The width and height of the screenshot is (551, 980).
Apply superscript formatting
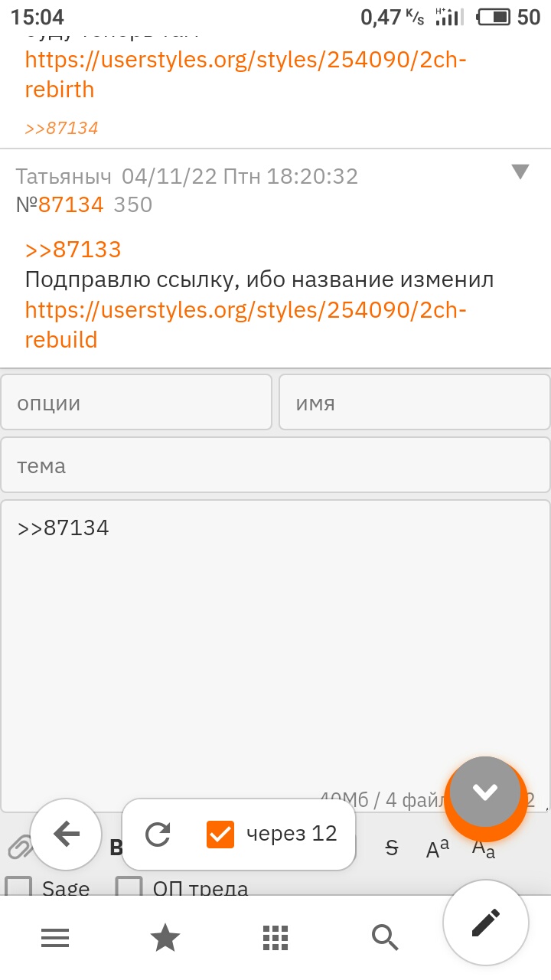(x=438, y=848)
